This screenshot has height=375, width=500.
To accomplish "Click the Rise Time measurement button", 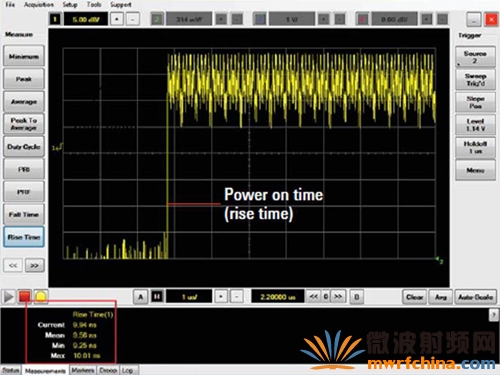I will click(24, 237).
